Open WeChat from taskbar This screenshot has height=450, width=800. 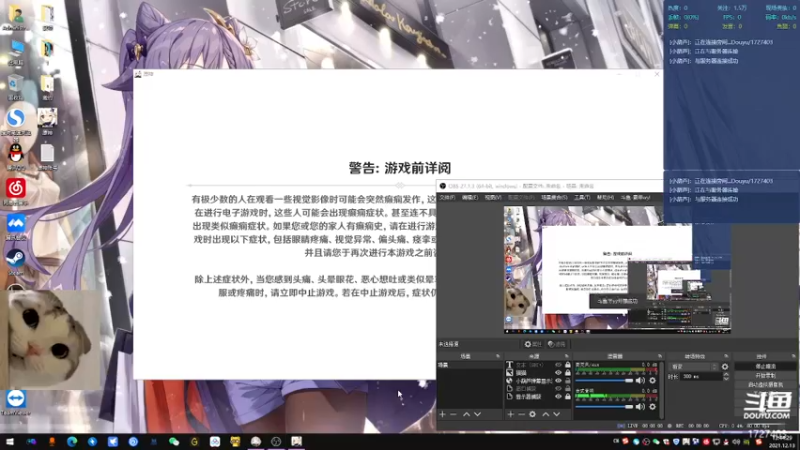click(174, 441)
